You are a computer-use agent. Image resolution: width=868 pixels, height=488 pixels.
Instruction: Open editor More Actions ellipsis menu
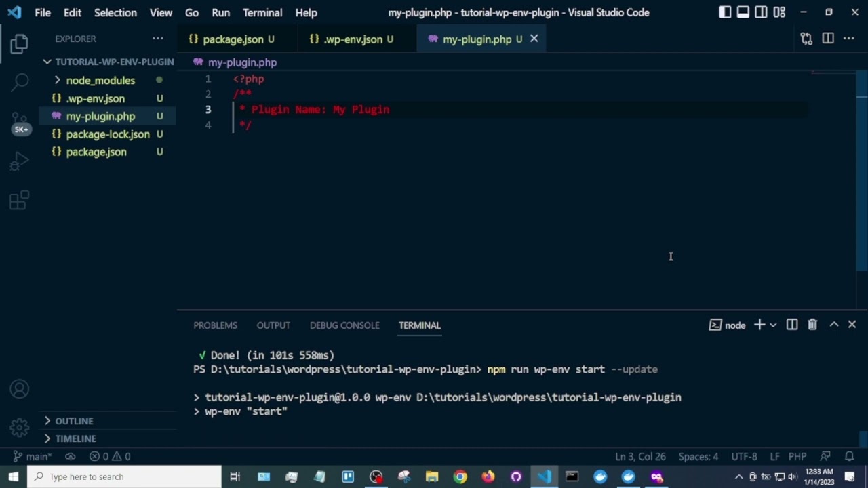coord(849,39)
